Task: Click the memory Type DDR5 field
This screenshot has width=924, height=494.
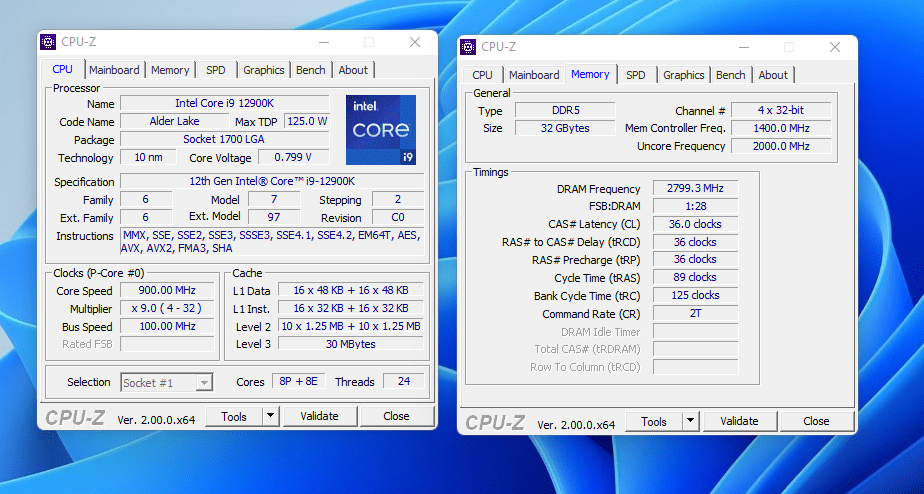Action: click(565, 110)
